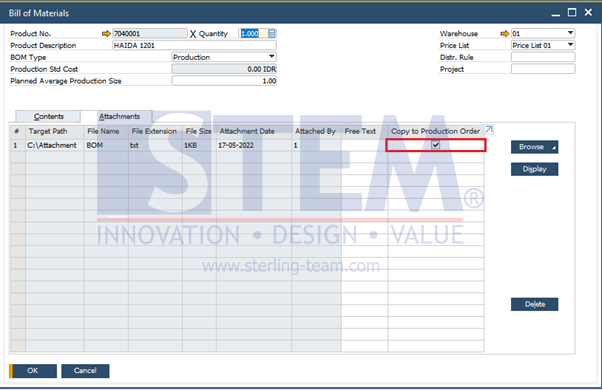Toggle Copy to Production Order checkbox for row 1
602x390 pixels.
(435, 145)
